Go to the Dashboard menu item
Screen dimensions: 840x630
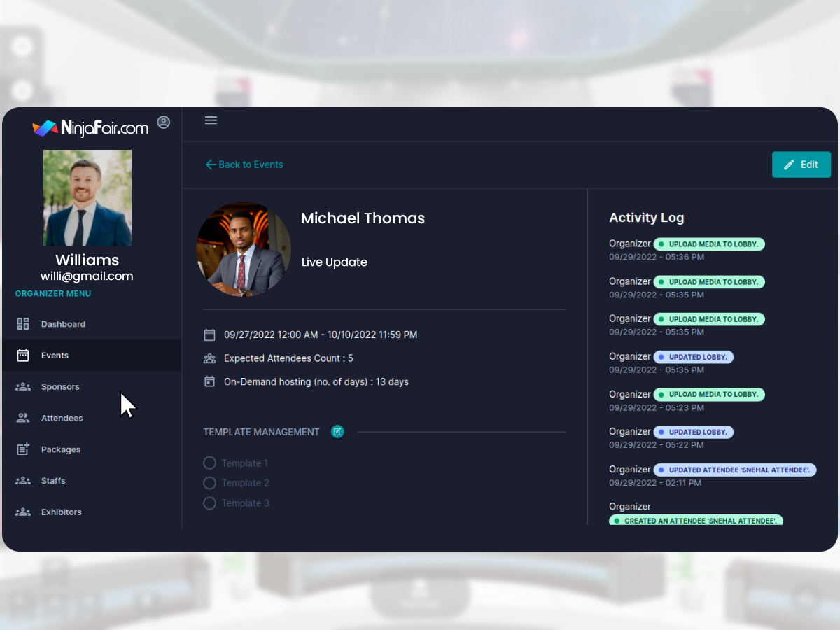click(x=63, y=324)
